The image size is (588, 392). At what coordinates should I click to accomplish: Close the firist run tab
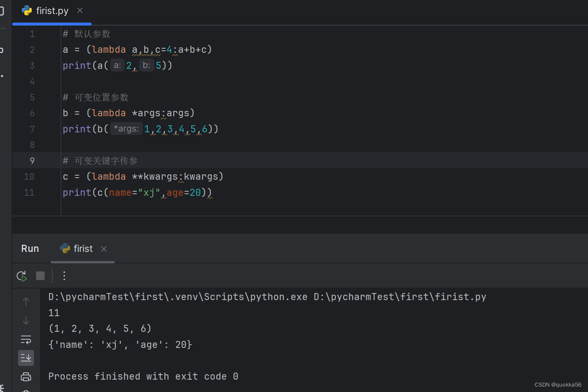point(104,249)
